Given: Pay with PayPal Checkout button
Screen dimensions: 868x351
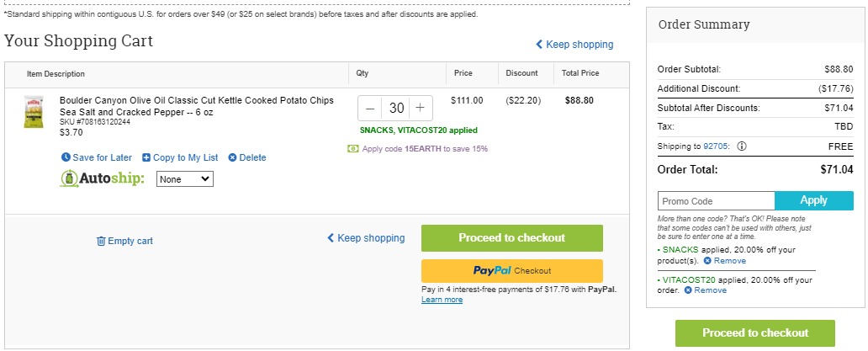Looking at the screenshot, I should coord(512,271).
